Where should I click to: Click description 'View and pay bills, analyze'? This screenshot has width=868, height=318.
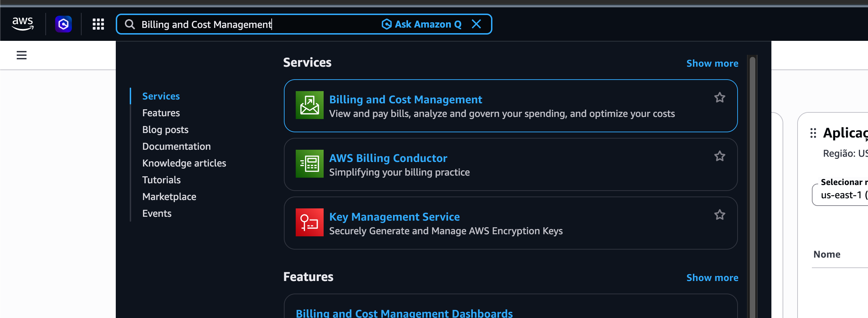[502, 113]
